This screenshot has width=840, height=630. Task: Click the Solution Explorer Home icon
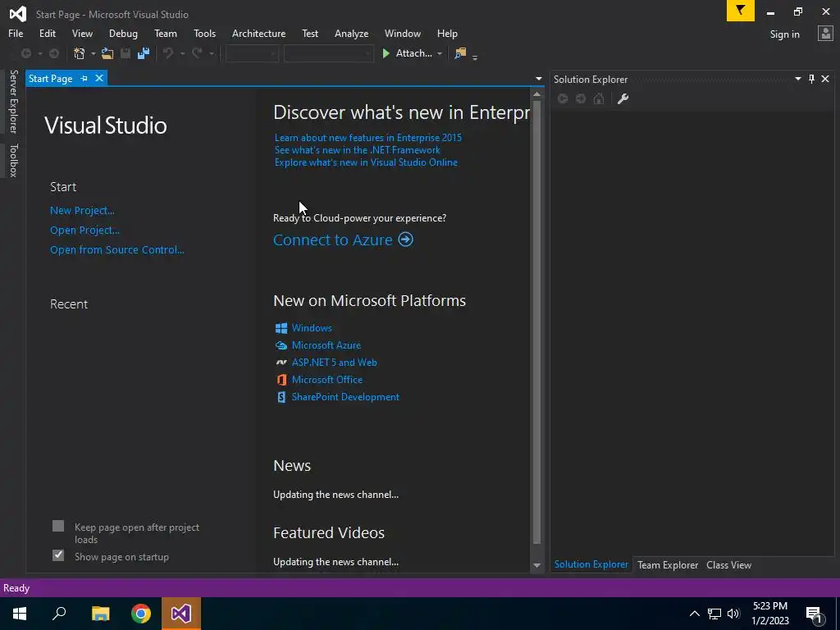coord(599,98)
